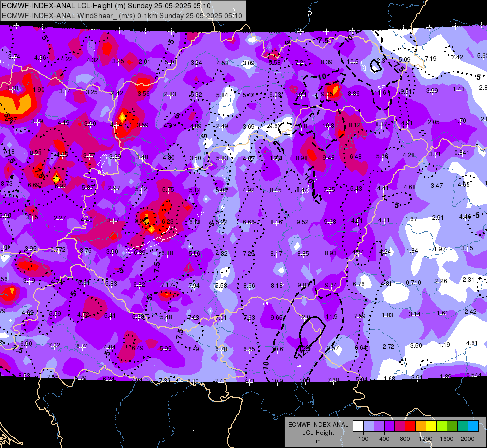Click the wind shear value 6.76

tap(359, 284)
